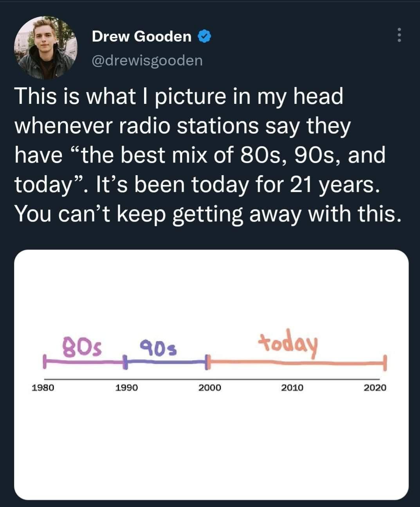The height and width of the screenshot is (507, 420).
Task: Select the 90s label on the timeline drawing
Action: point(157,348)
